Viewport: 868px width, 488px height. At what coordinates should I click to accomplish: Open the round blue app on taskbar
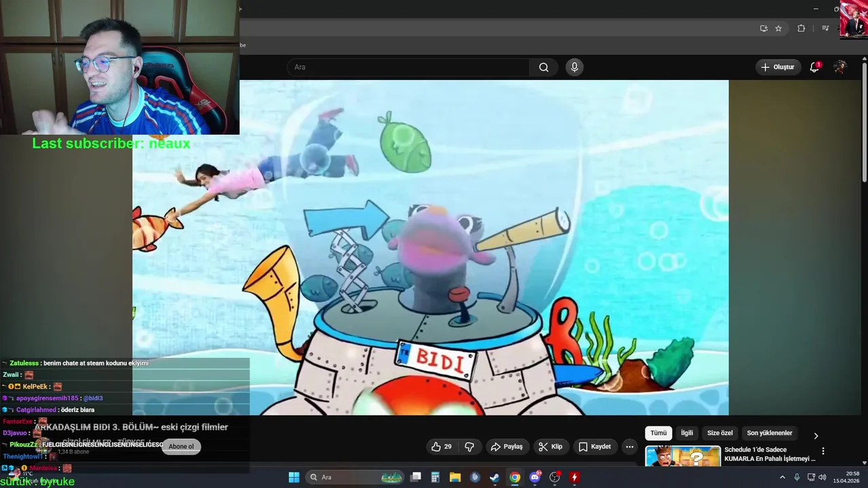(475, 477)
